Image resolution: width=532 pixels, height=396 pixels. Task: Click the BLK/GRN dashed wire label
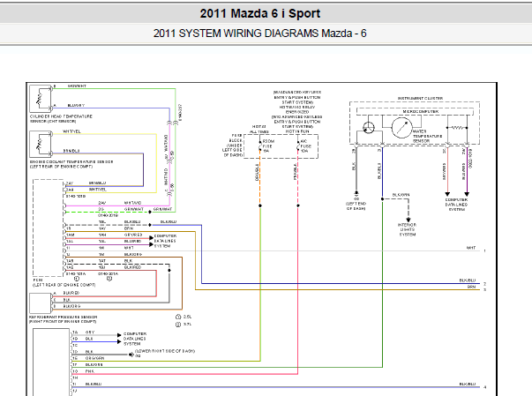click(x=401, y=195)
